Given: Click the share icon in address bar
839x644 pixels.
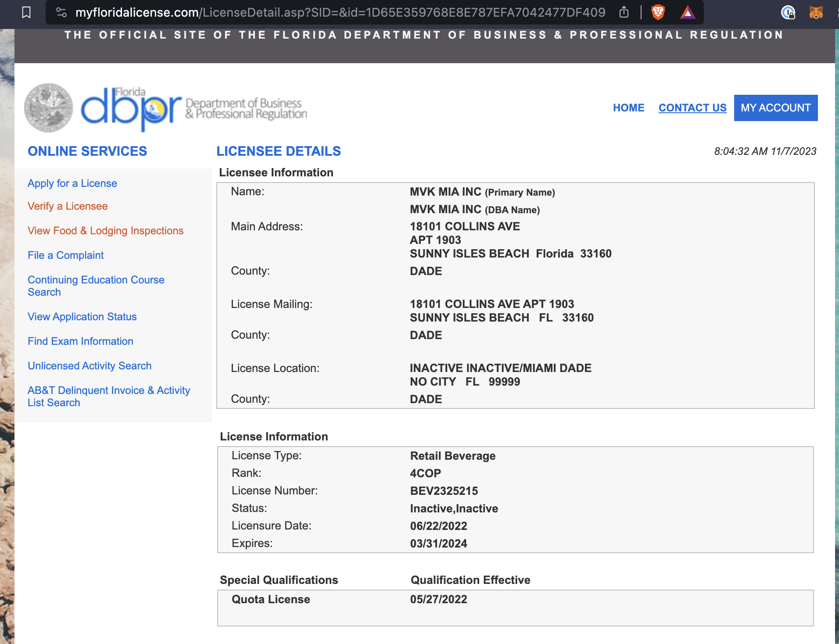Looking at the screenshot, I should point(624,12).
